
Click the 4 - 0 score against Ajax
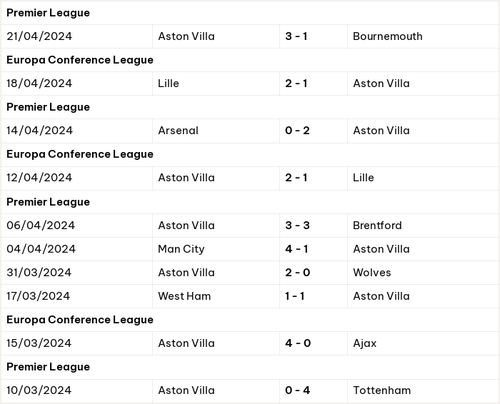(x=298, y=343)
